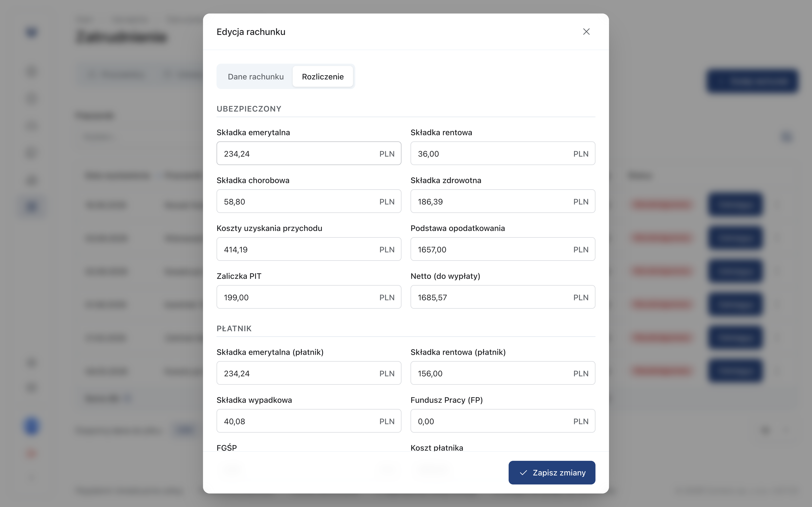The image size is (812, 507).
Task: Click into the Zaliczka PIT field
Action: pyautogui.click(x=309, y=297)
